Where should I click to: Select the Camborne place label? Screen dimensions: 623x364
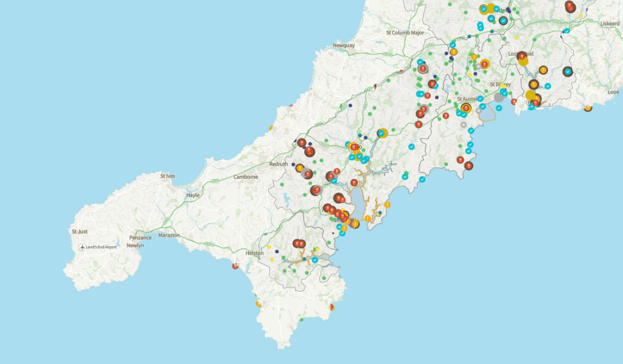tap(246, 177)
